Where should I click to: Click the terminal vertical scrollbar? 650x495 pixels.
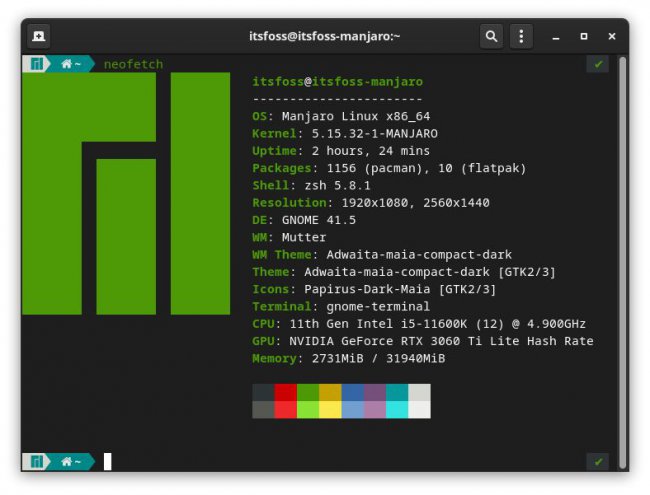coord(622,261)
